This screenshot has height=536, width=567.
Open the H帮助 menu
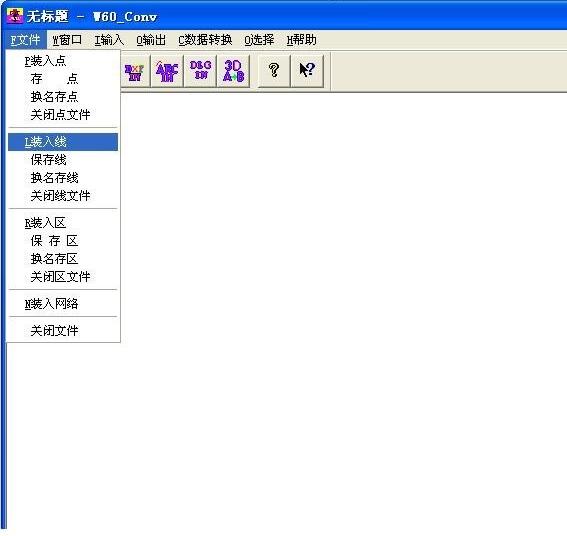click(302, 40)
